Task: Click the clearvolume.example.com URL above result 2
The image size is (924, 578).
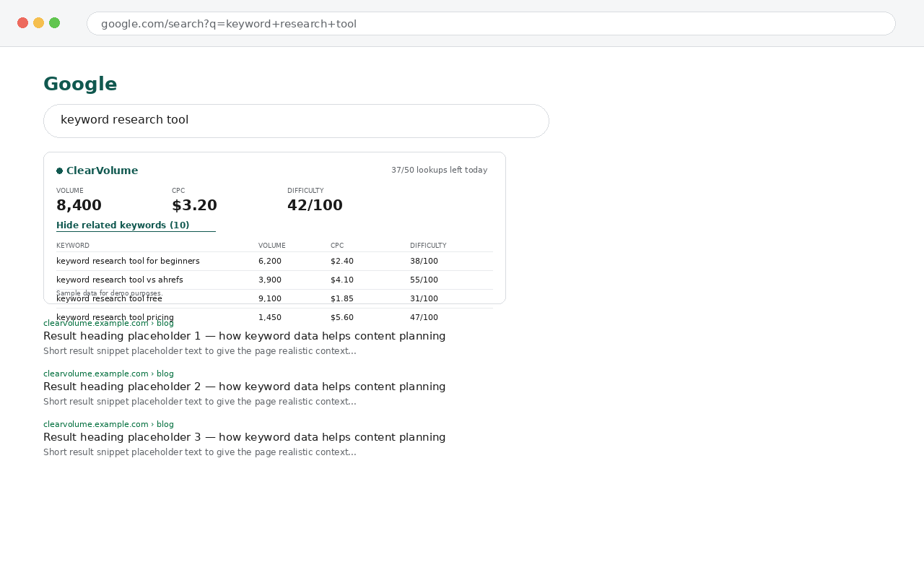Action: (x=108, y=374)
